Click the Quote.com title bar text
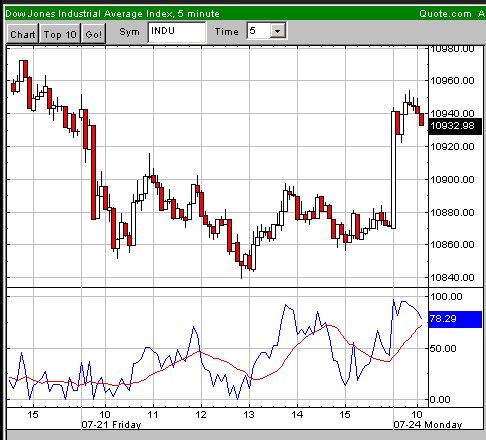The height and width of the screenshot is (440, 486). pos(445,14)
